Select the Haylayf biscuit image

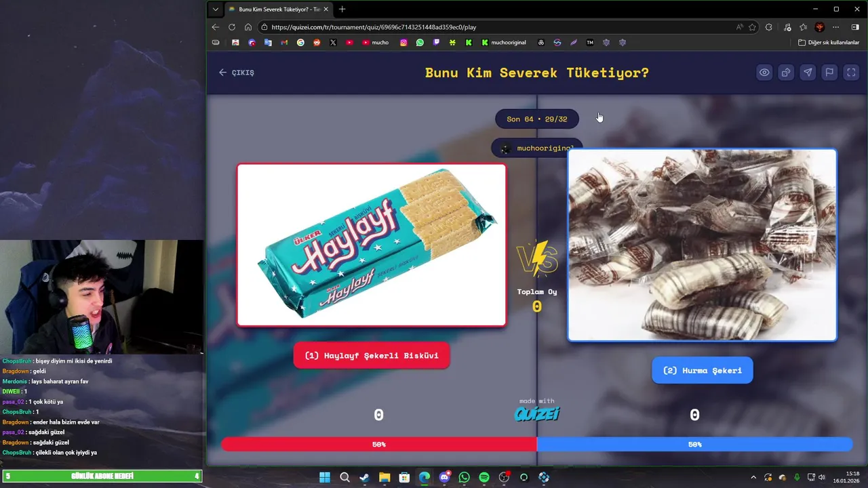click(x=372, y=245)
